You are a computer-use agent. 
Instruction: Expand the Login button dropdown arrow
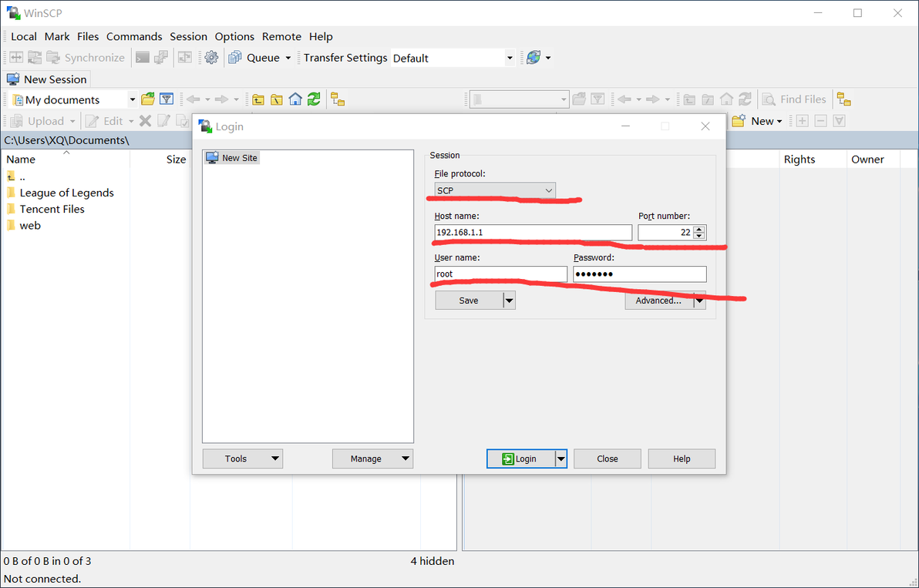click(561, 459)
